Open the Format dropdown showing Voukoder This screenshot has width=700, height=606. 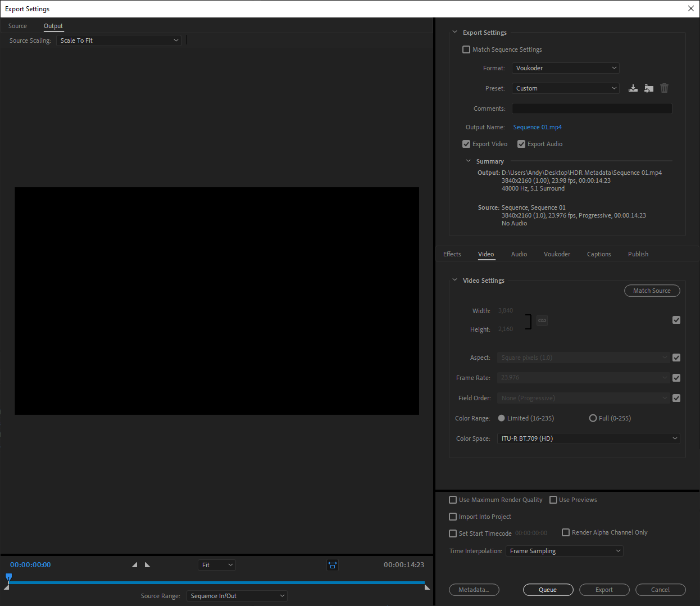click(565, 68)
